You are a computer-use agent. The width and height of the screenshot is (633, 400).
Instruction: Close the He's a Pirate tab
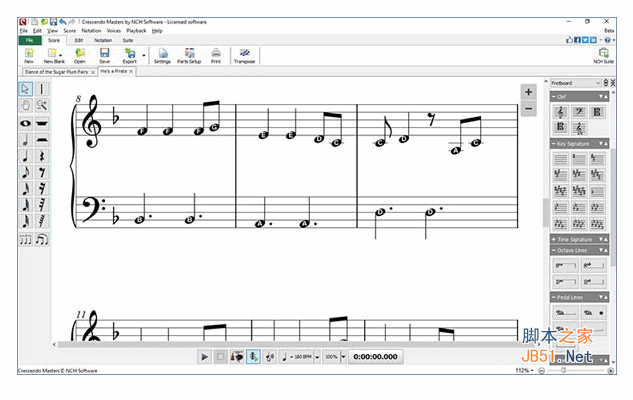[131, 71]
